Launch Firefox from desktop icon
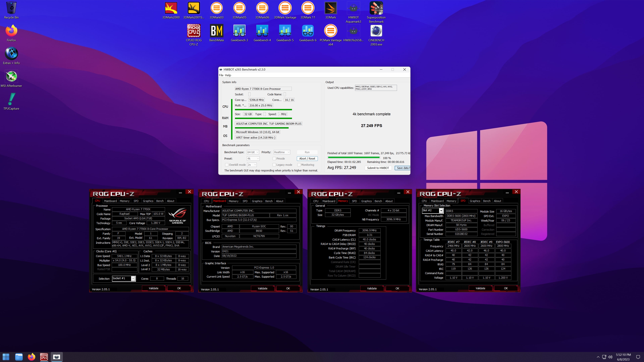Image resolution: width=644 pixels, height=362 pixels. point(11,33)
